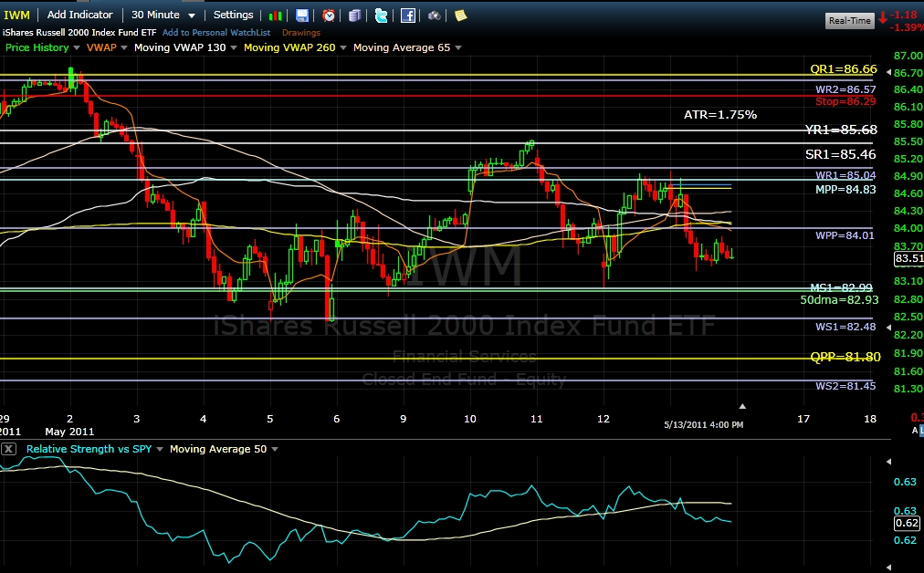Open the yellow sticky note icon
The width and height of the screenshot is (924, 573).
tap(461, 16)
